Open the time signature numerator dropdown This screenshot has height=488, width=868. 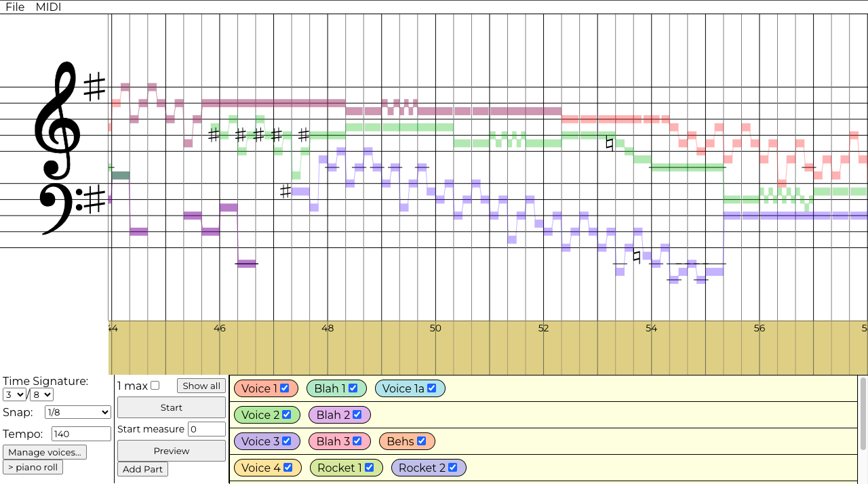click(x=14, y=394)
